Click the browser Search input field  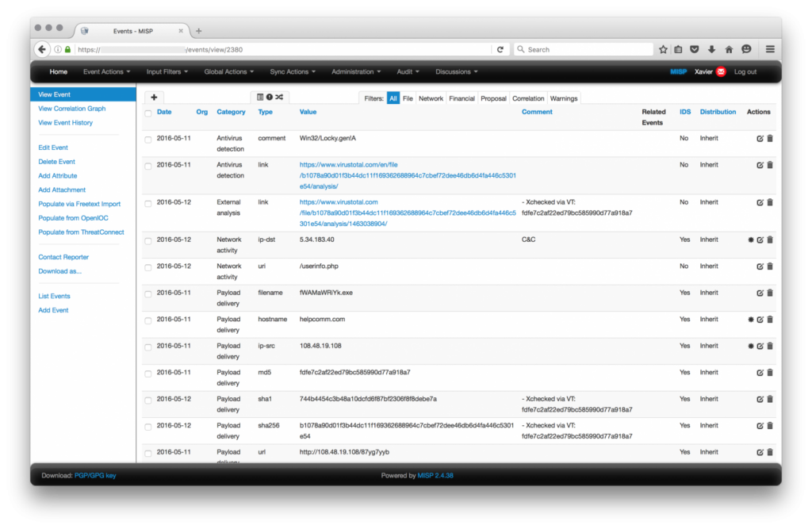(x=583, y=49)
